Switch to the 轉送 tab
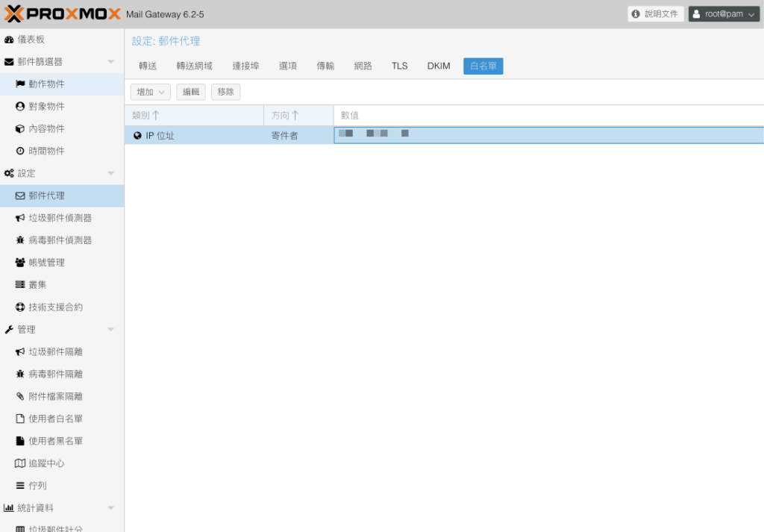The image size is (764, 532). tap(148, 66)
